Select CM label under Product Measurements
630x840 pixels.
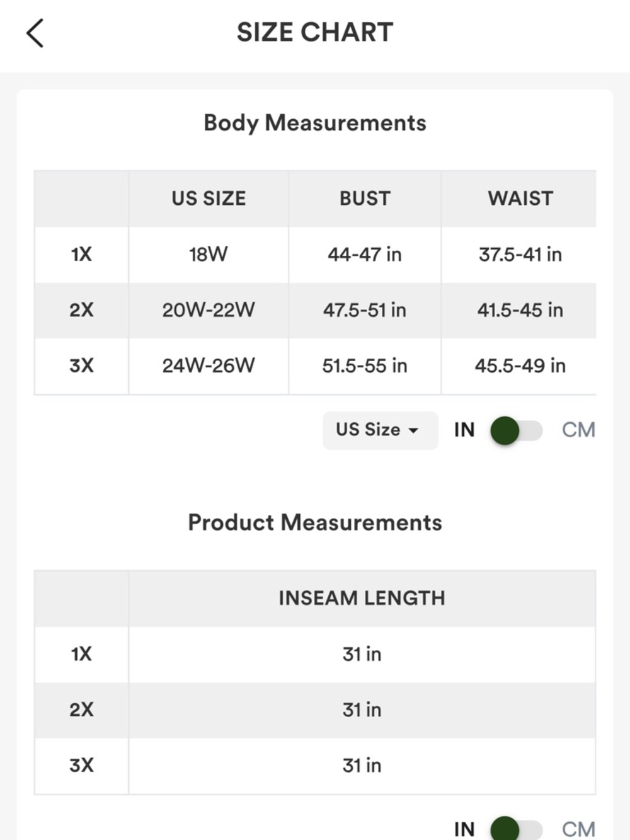pyautogui.click(x=578, y=829)
